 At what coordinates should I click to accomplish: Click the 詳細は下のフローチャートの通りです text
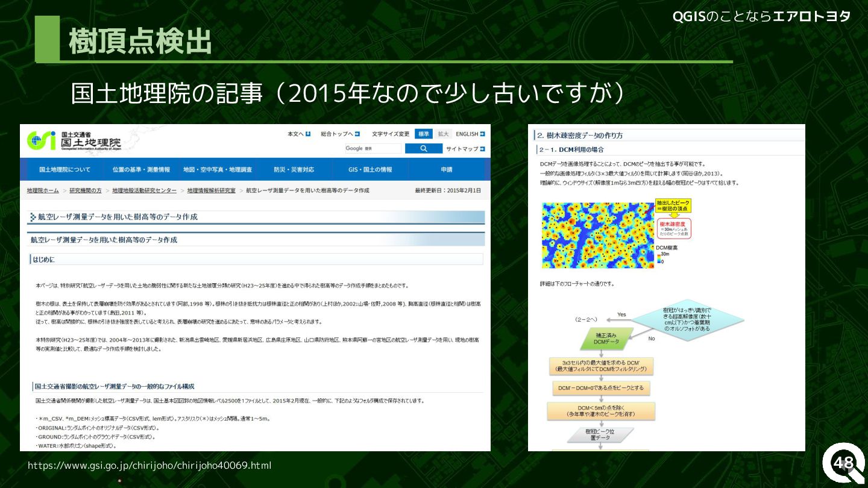tap(577, 283)
